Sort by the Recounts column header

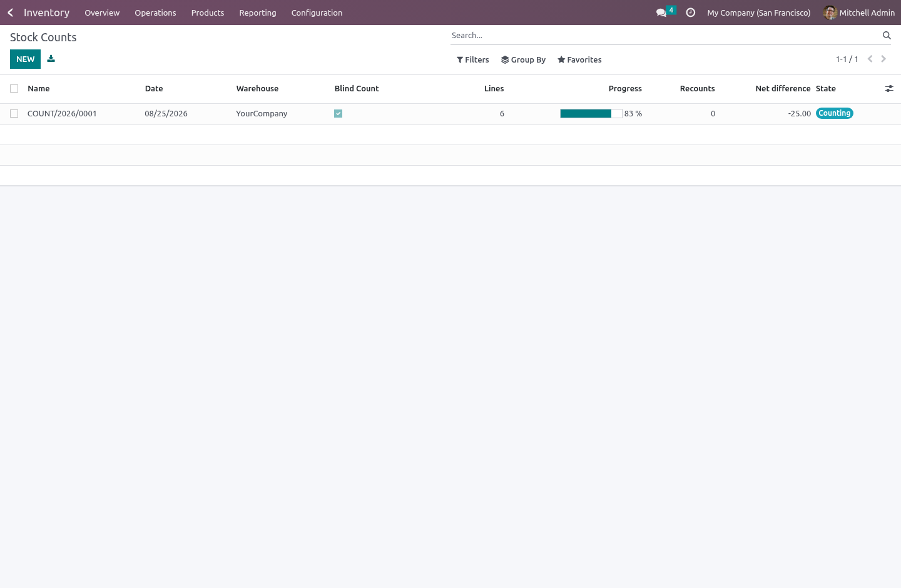tap(698, 89)
